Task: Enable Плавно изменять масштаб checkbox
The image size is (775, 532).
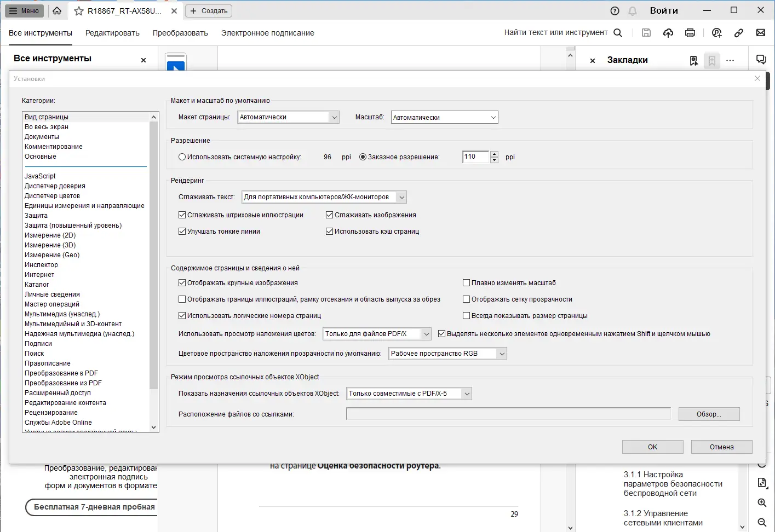Action: point(466,283)
